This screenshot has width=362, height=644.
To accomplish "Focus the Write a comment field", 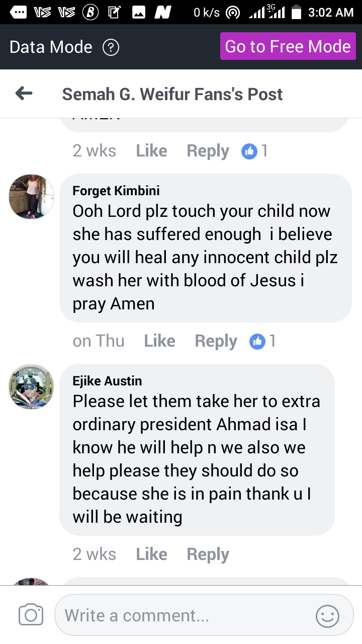I will coord(186,615).
